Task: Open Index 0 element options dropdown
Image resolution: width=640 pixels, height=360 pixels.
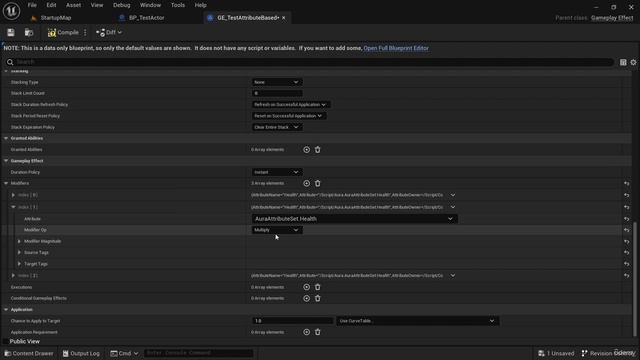Action: coord(453,195)
